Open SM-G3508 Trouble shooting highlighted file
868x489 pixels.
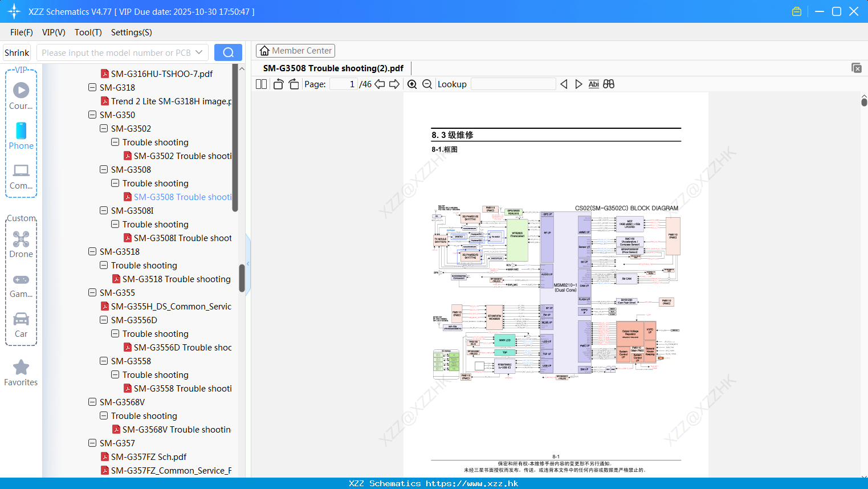tap(178, 197)
